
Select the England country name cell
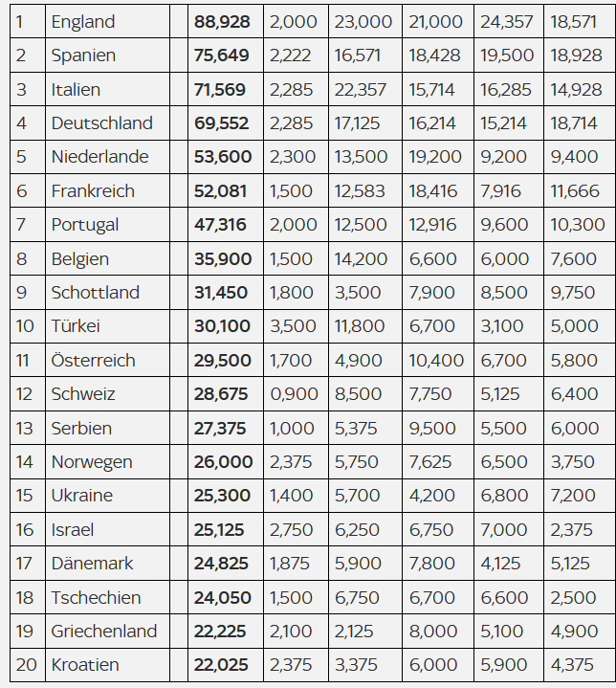click(x=107, y=21)
